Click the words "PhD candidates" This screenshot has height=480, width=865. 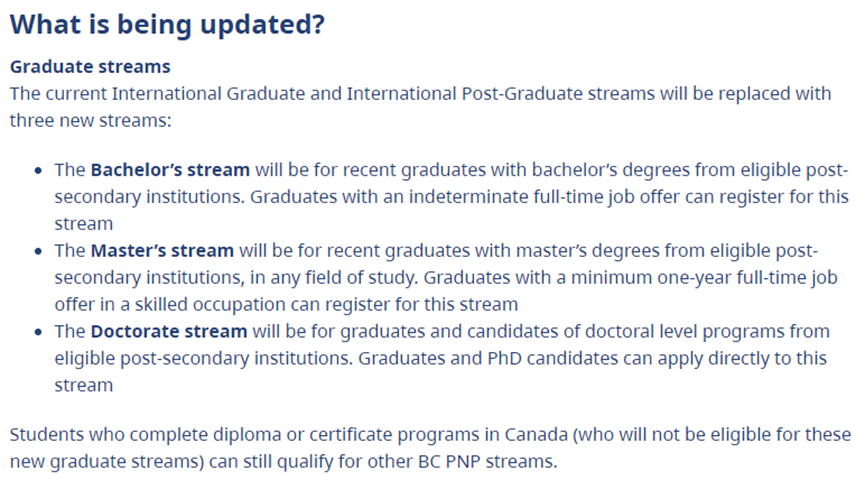click(560, 358)
